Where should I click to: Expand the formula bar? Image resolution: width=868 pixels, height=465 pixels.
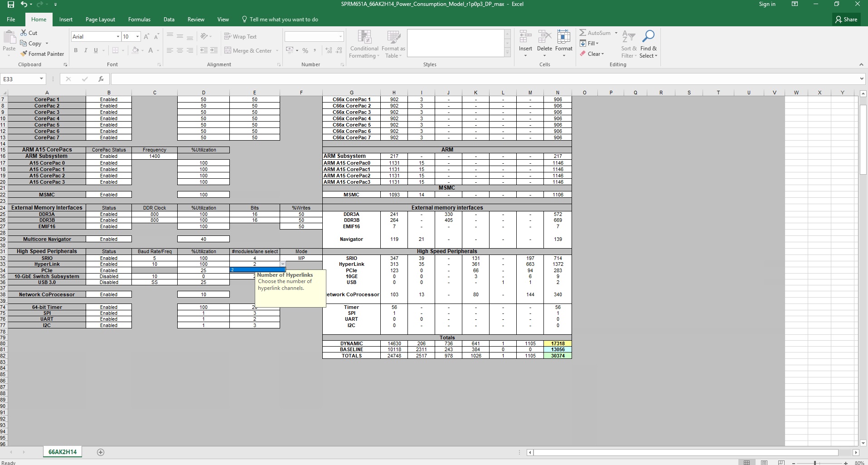(x=862, y=79)
